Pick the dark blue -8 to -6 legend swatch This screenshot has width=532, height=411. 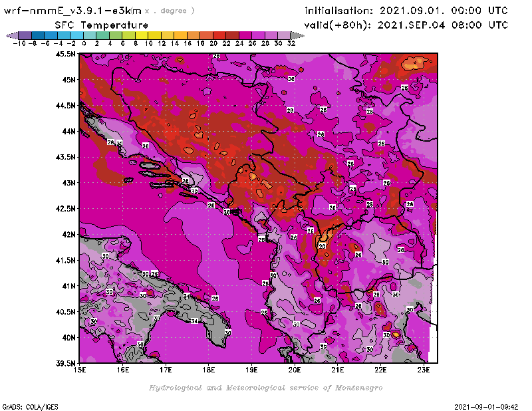(x=38, y=35)
